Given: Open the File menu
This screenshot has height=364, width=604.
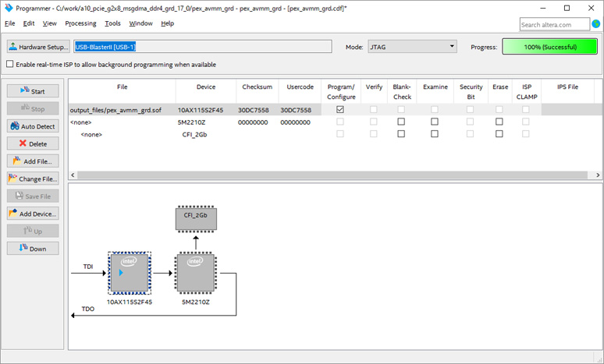Looking at the screenshot, I should click(x=9, y=23).
